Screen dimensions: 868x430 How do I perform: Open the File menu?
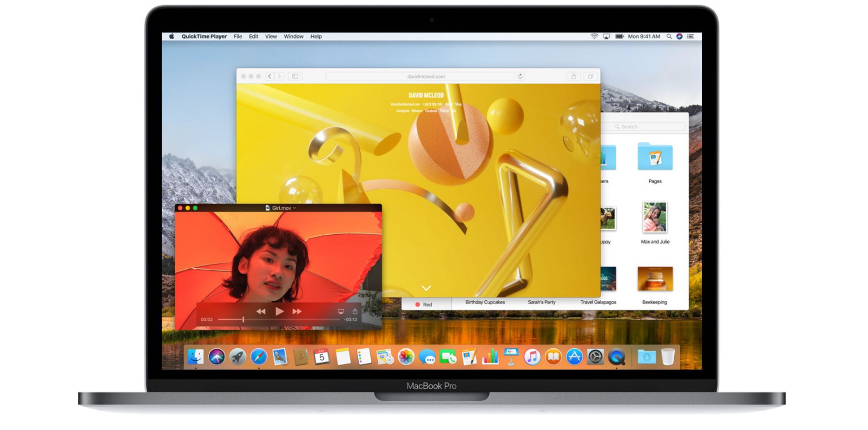coord(238,36)
